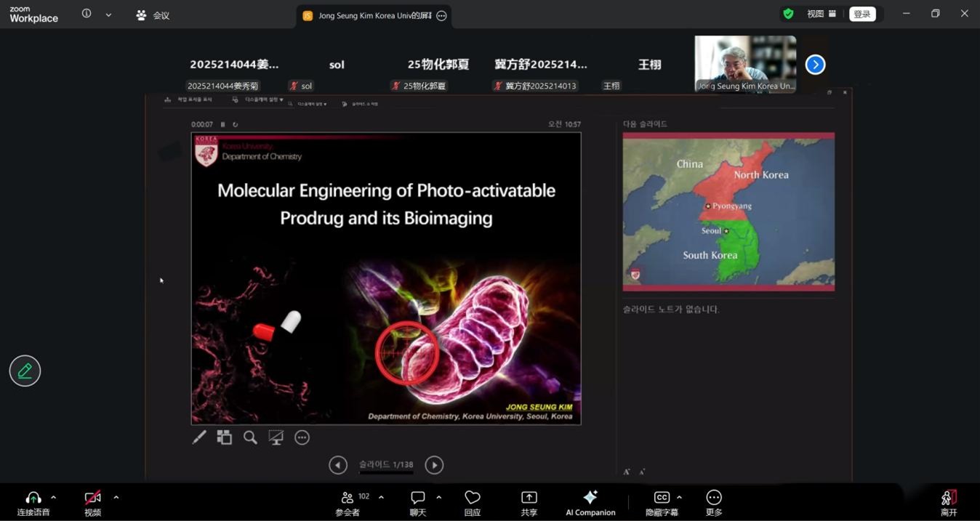Click the green security shield icon
Screen dimensions: 980x521
[x=788, y=14]
